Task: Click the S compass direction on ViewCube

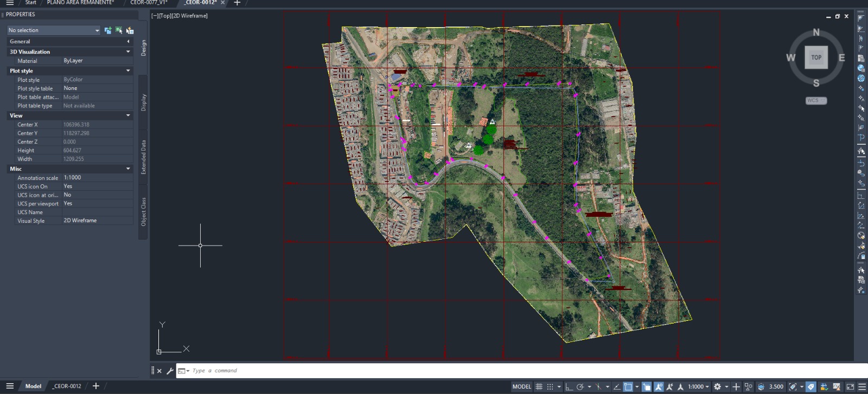Action: tap(816, 83)
